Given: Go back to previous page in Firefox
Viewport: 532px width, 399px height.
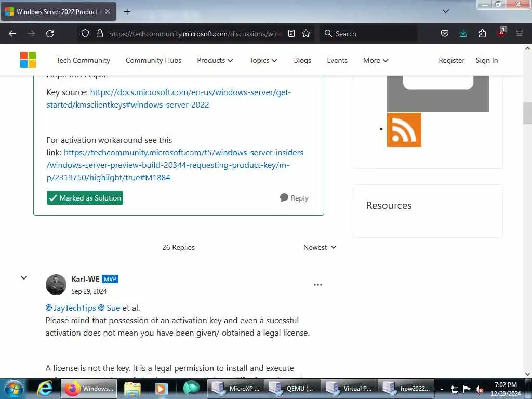Looking at the screenshot, I should coord(12,34).
